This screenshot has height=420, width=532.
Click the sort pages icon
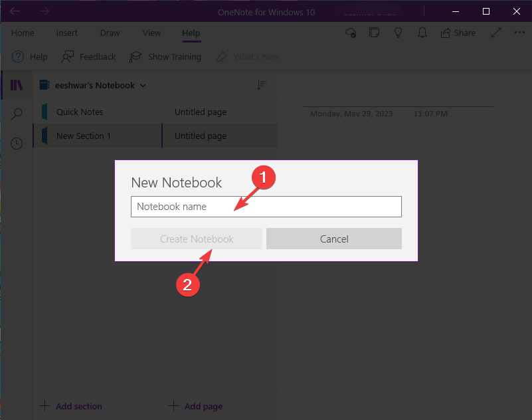(261, 85)
